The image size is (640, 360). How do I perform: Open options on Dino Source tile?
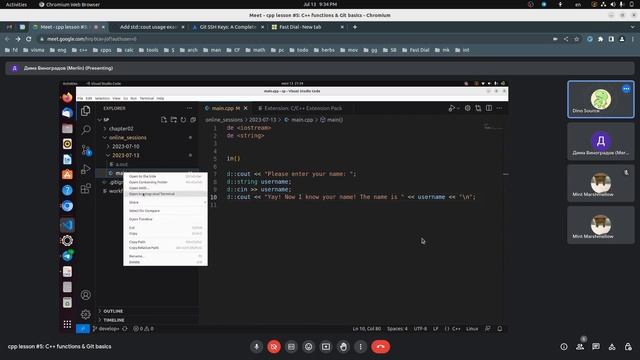pos(626,89)
